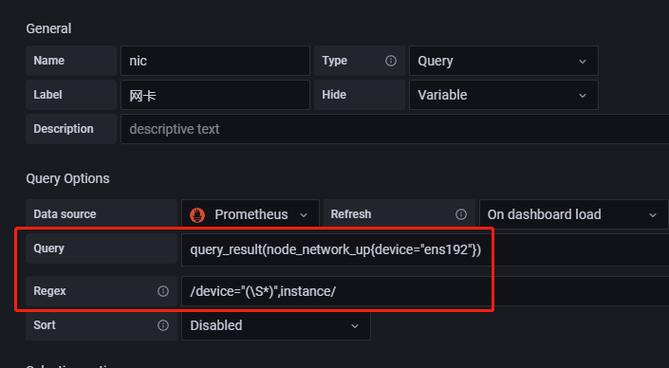Open the Sort dropdown showing Disabled
669x368 pixels.
(x=276, y=326)
